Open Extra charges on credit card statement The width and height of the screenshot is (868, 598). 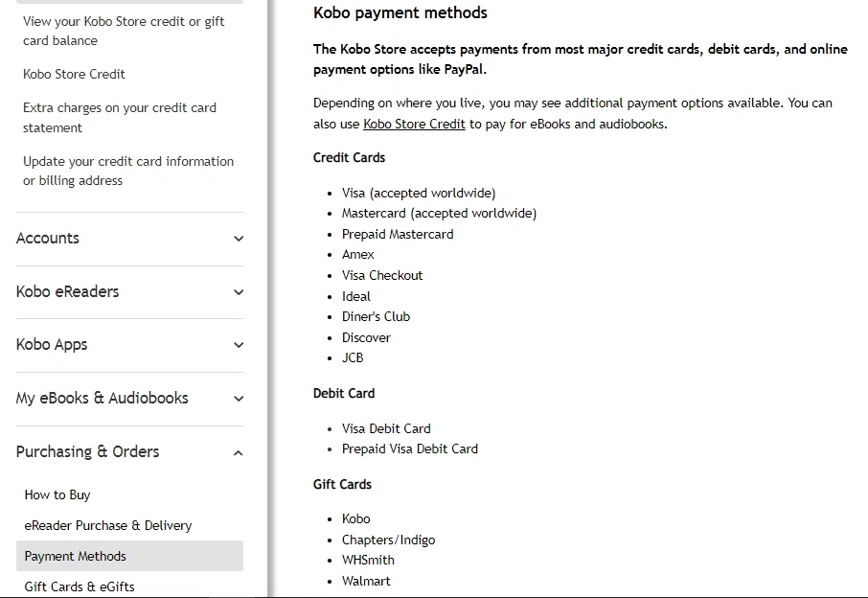tap(120, 118)
